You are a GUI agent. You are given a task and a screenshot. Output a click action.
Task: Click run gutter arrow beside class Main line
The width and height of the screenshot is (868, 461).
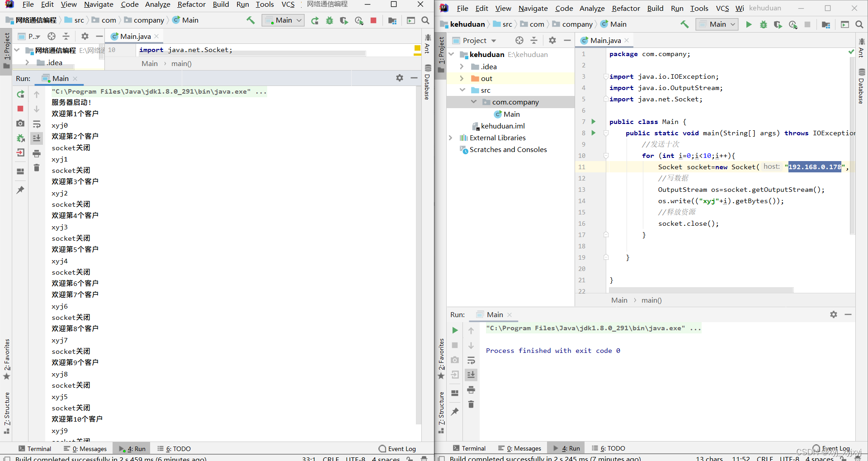(x=594, y=122)
